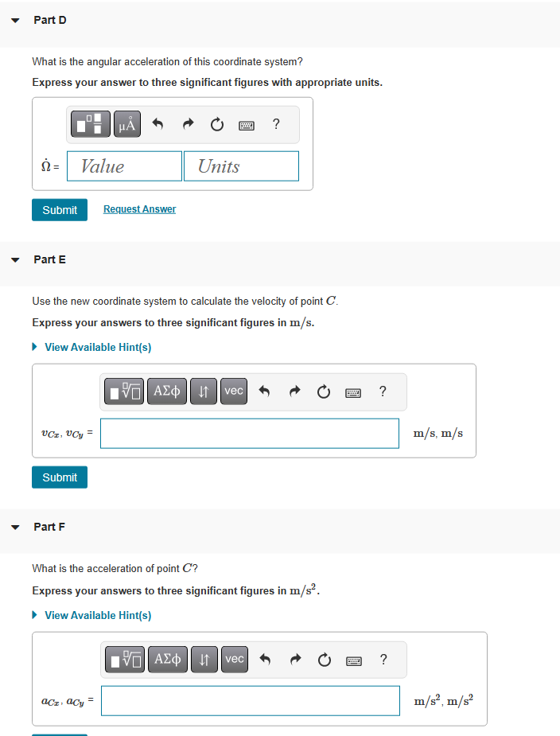
Task: Click the ΑΣφ Greek letters icon in Part E
Action: [x=166, y=391]
